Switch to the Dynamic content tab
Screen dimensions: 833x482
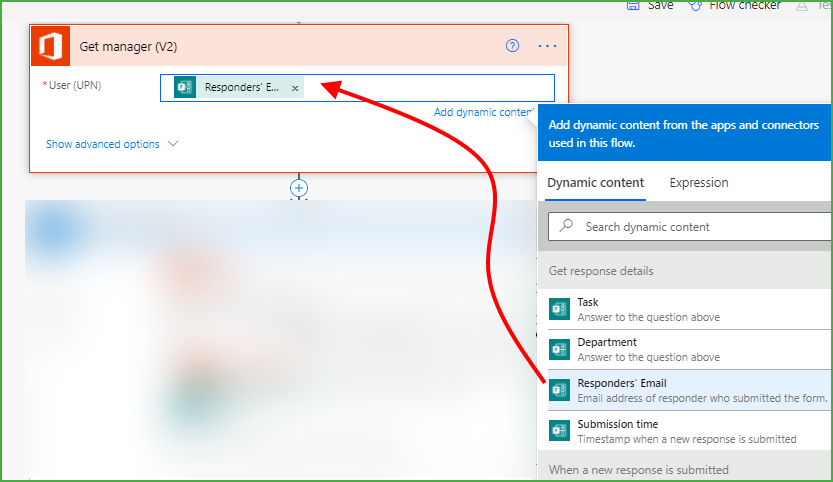(x=596, y=183)
